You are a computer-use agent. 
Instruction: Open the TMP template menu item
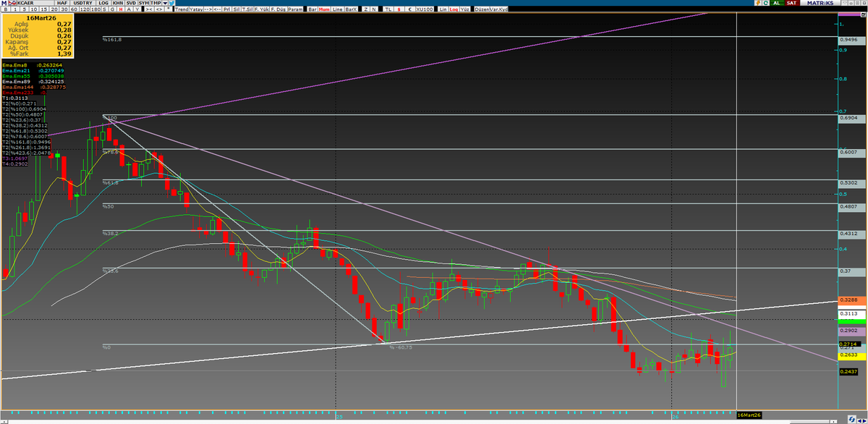tap(156, 3)
